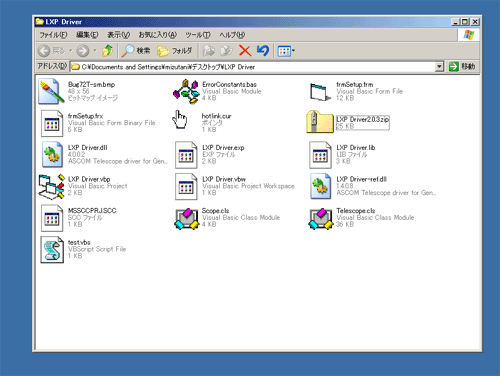Click the file name LXP Driver.exp
Viewport: 500px width, 376px height.
click(223, 148)
